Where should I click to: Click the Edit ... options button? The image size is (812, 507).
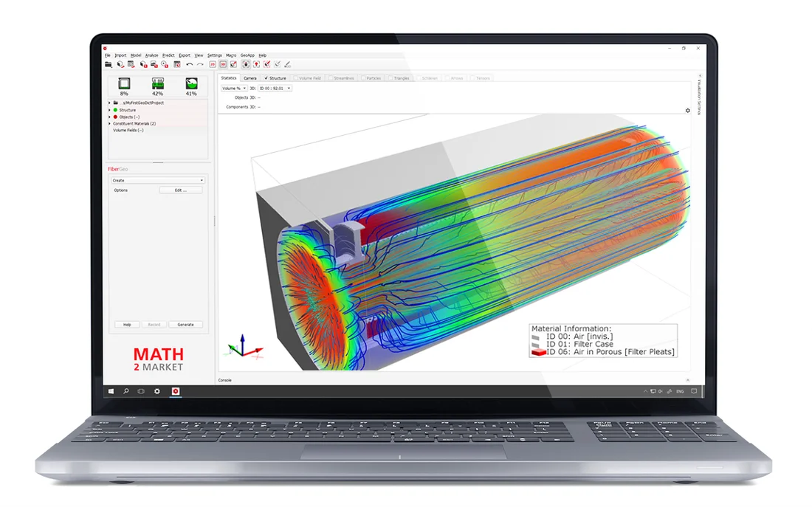tap(180, 190)
